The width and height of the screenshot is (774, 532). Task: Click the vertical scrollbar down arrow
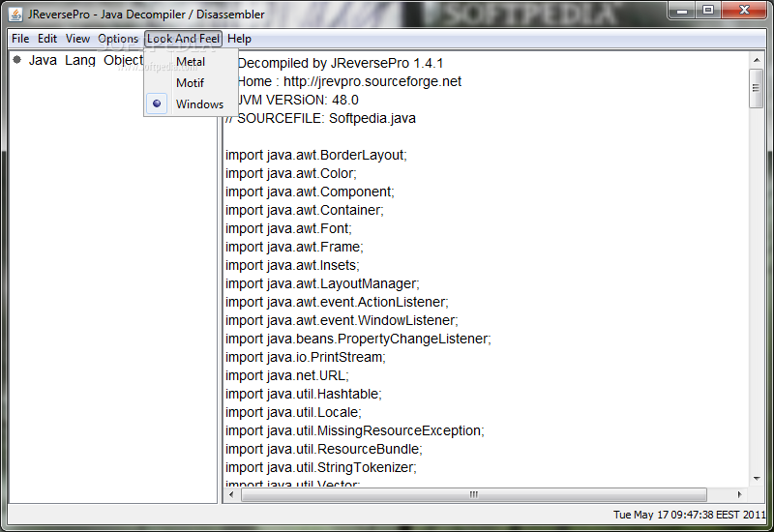[757, 478]
